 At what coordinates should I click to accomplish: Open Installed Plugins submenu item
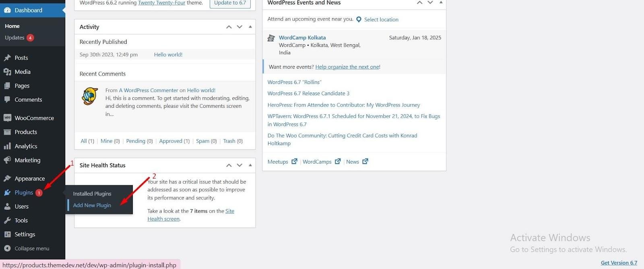[x=92, y=194]
